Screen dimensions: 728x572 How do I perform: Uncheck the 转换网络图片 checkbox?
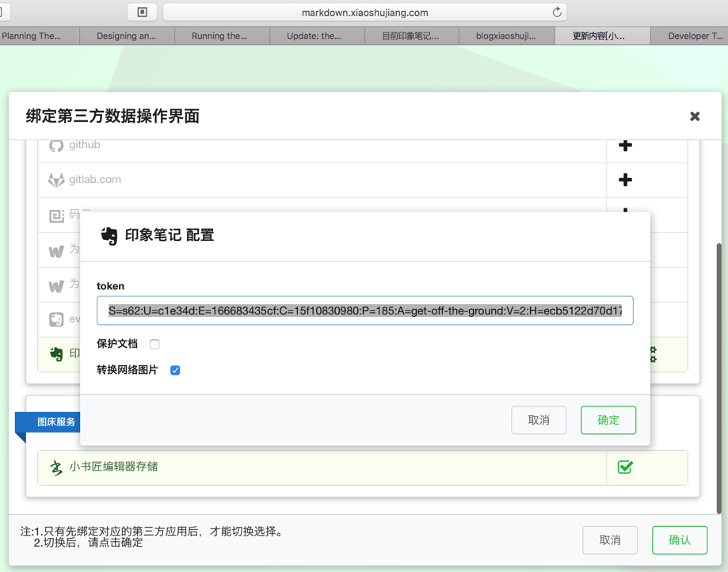point(175,370)
